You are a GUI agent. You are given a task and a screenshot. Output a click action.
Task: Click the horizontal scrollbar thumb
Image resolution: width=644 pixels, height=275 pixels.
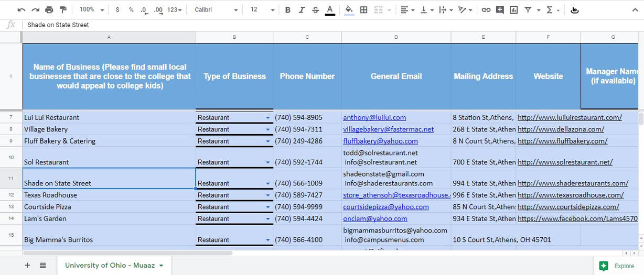[127, 253]
